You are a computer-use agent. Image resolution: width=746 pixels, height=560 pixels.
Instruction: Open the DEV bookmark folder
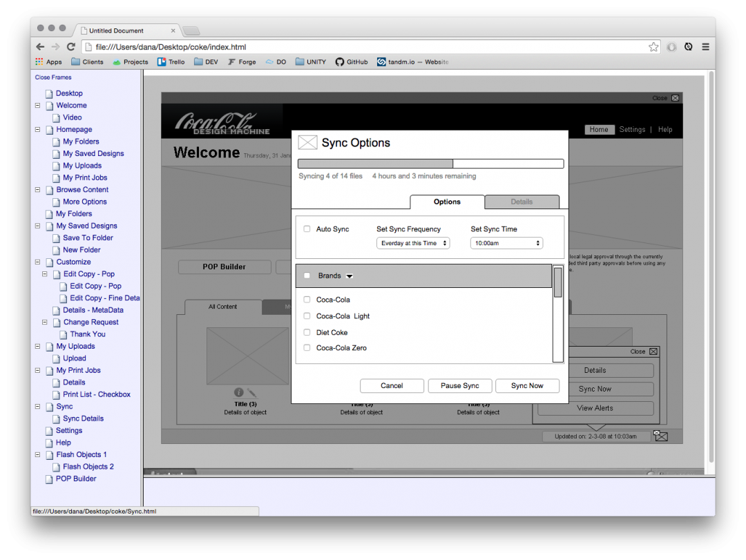tap(206, 62)
